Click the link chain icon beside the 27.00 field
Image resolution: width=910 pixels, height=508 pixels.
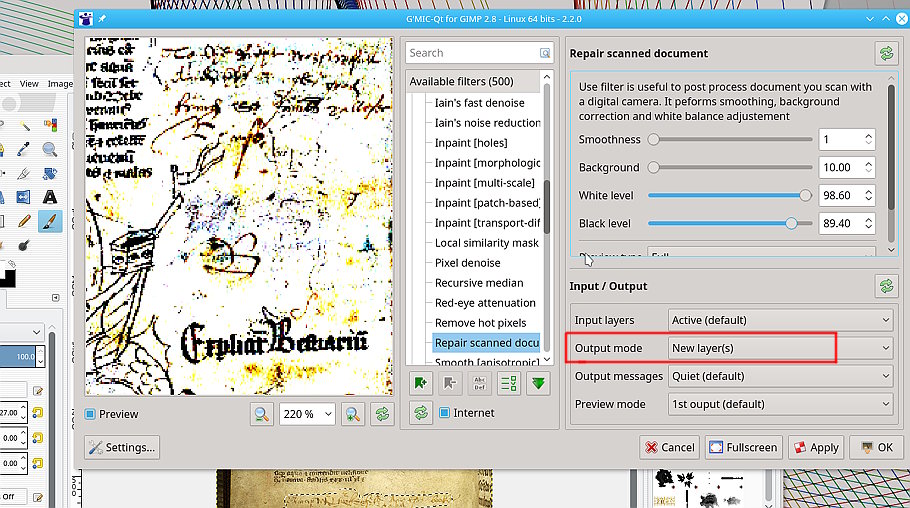[x=38, y=412]
